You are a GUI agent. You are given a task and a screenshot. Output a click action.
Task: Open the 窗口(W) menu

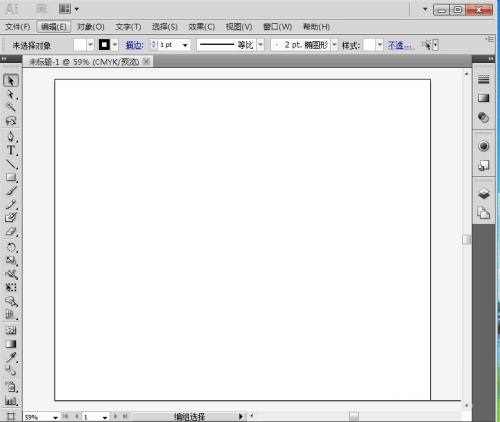[x=277, y=27]
